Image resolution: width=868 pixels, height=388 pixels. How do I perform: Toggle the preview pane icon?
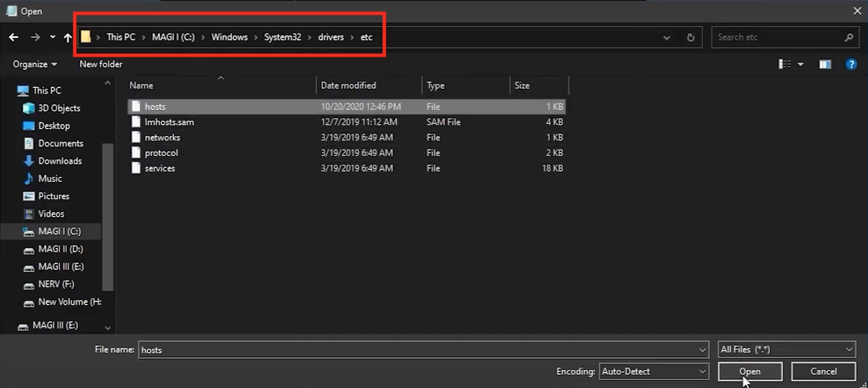pyautogui.click(x=825, y=64)
